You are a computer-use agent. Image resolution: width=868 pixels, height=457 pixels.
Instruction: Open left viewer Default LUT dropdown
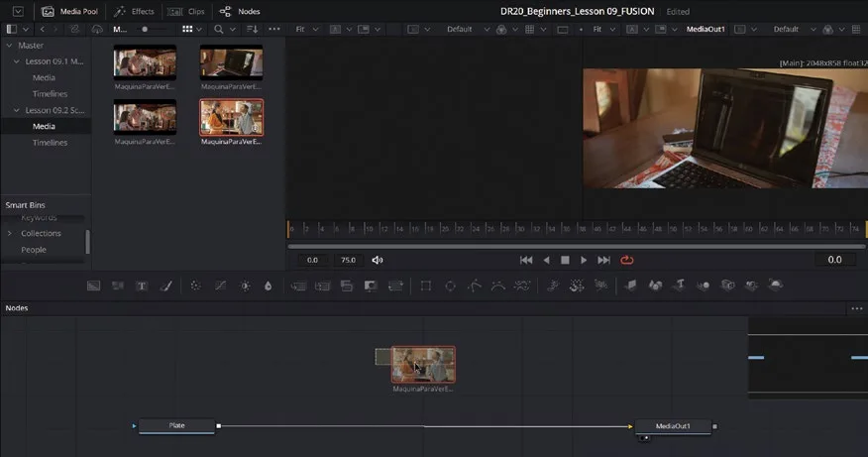pyautogui.click(x=468, y=29)
